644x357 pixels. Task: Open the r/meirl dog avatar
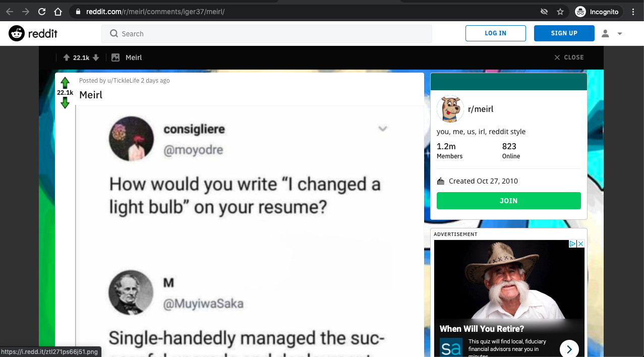click(x=450, y=109)
